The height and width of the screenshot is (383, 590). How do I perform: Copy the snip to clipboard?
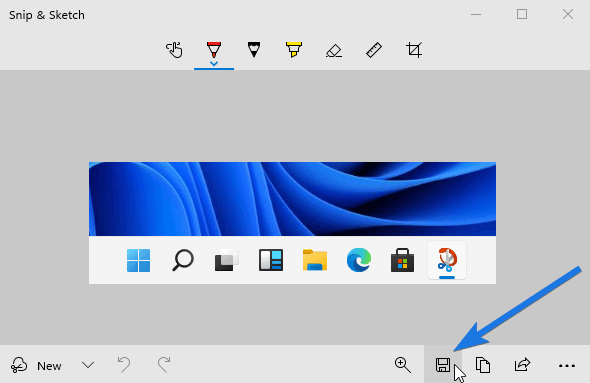point(483,365)
